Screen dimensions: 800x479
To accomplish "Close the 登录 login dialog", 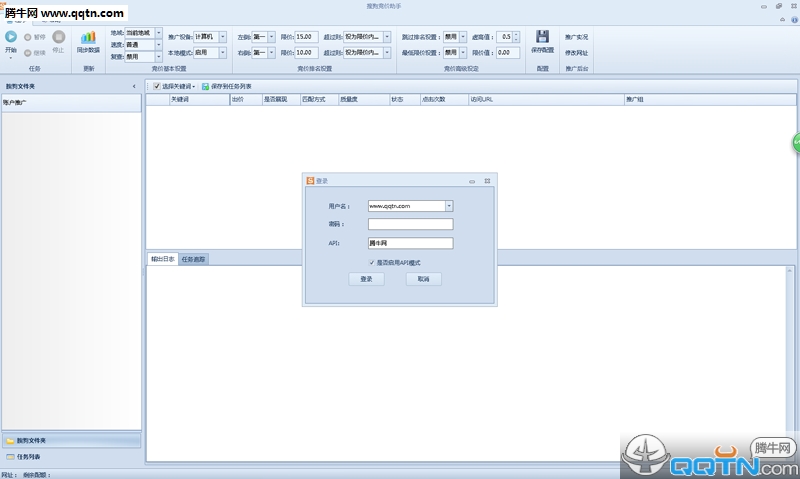I will [487, 181].
